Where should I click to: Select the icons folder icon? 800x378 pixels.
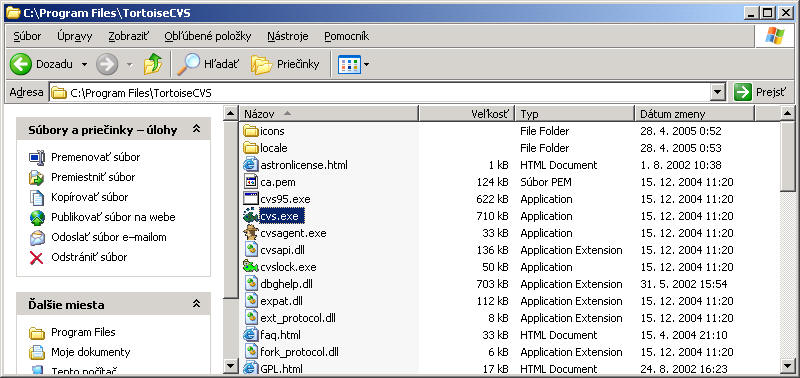[x=251, y=131]
